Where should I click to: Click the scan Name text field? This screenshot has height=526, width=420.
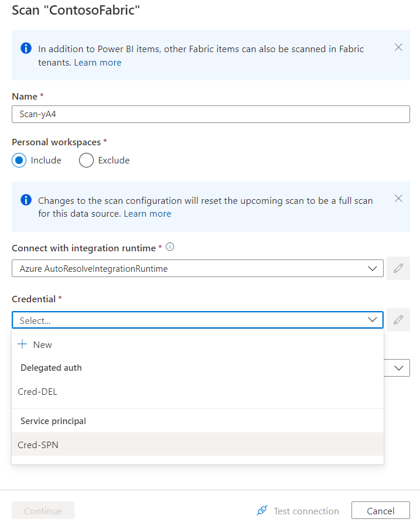(210, 114)
